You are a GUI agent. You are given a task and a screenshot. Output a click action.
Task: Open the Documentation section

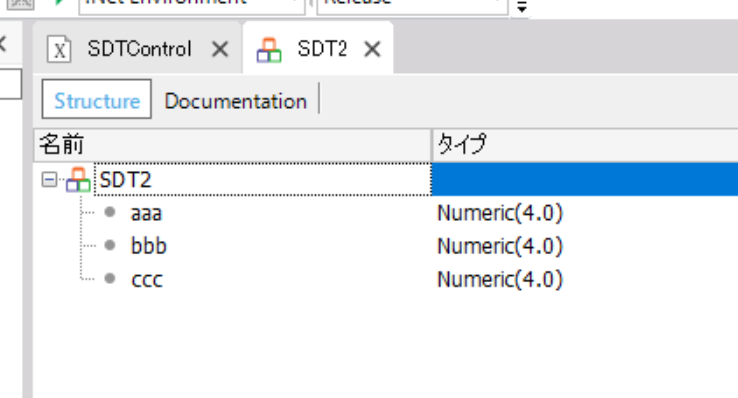click(235, 101)
